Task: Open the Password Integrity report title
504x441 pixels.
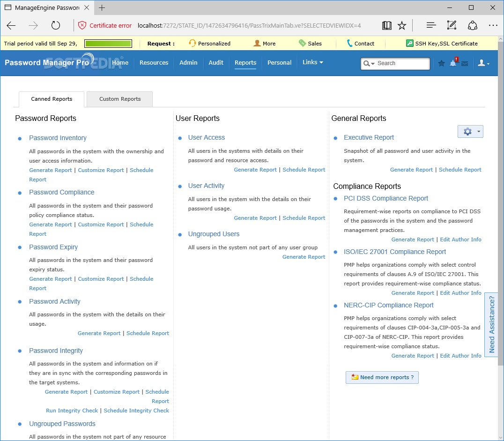Action: (56, 351)
